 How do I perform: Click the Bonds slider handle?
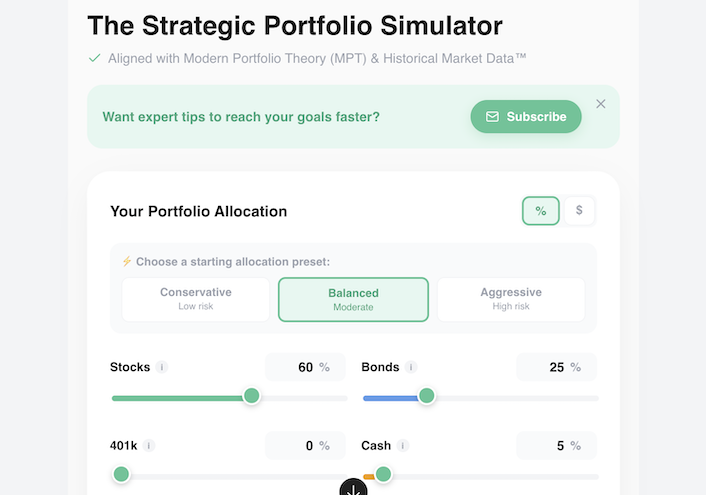[426, 396]
